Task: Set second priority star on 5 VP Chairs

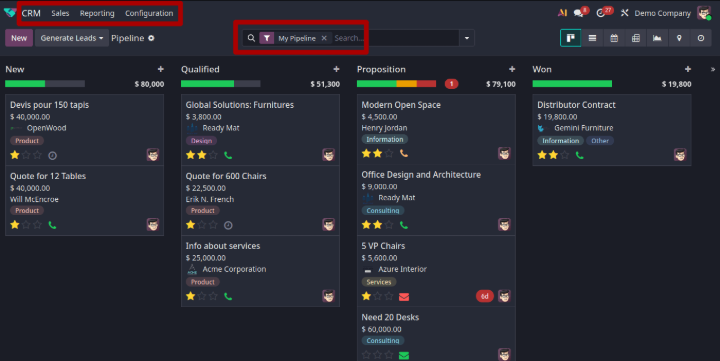Action: pyautogui.click(x=377, y=296)
